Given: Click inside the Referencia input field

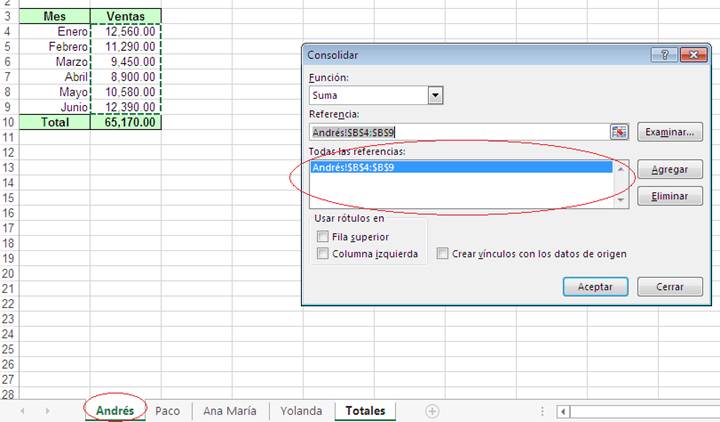Looking at the screenshot, I should (458, 132).
